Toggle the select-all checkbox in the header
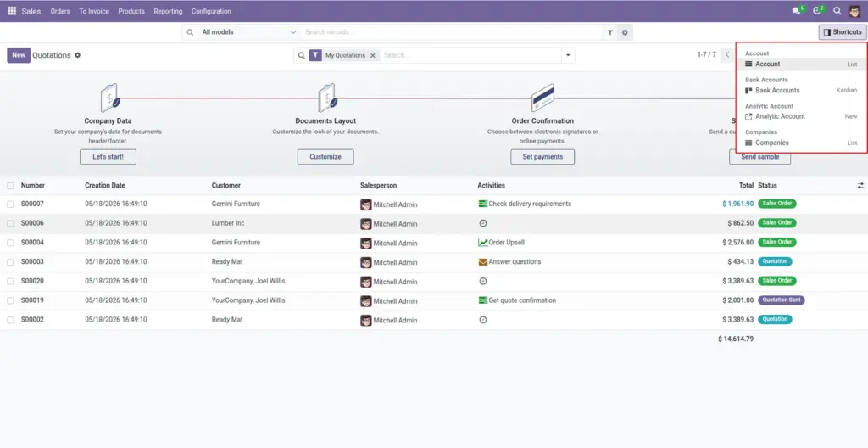 10,186
